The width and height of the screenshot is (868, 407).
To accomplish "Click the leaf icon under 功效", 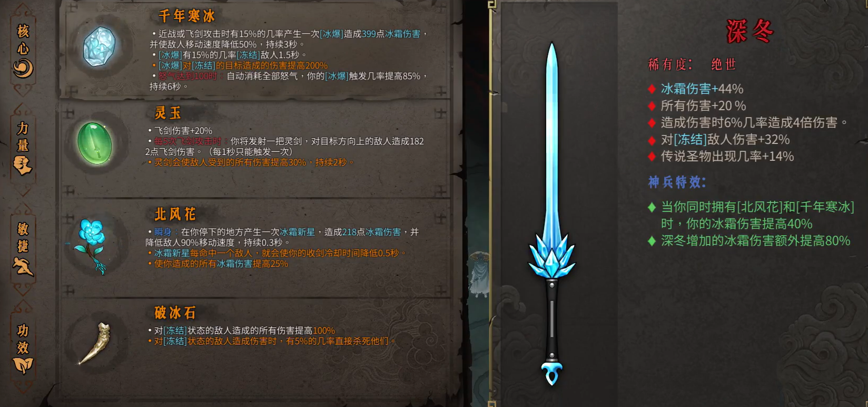I will pyautogui.click(x=23, y=365).
